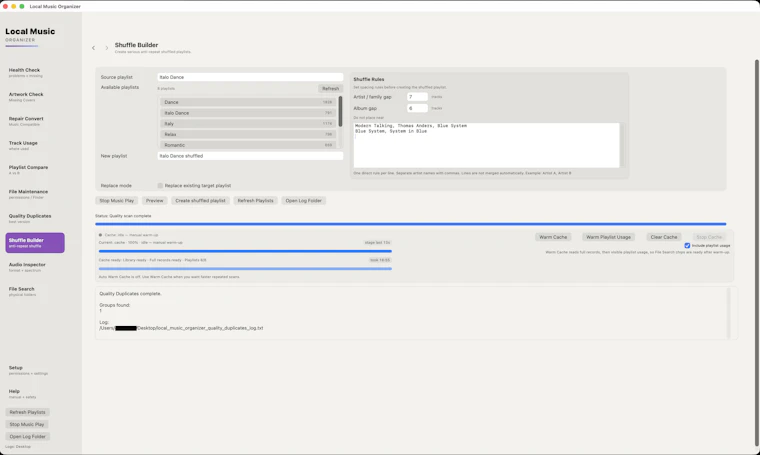Screen dimensions: 760x455
Task: Switch to Quality Duplicates
Action: click(35, 219)
